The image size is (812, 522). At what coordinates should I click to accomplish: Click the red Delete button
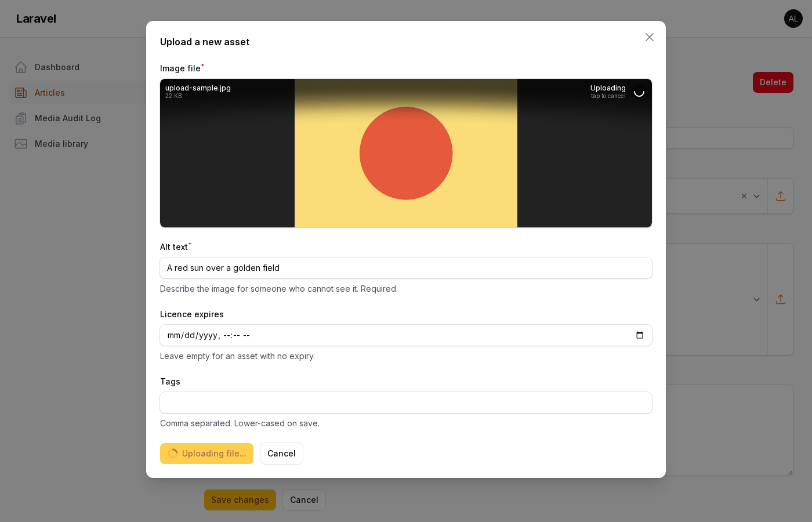pyautogui.click(x=773, y=82)
